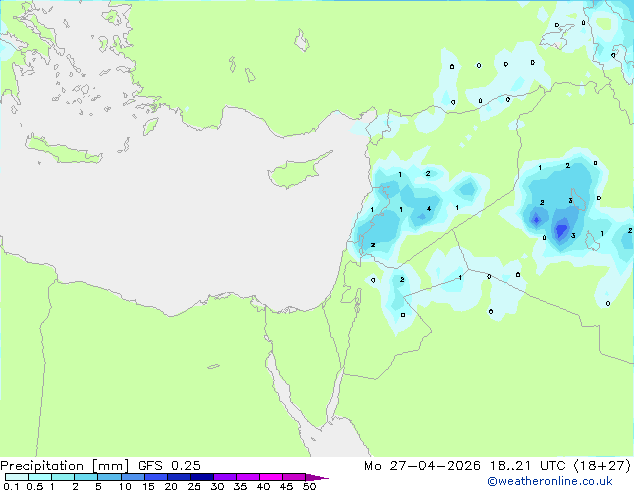634x490 pixels.
Task: Click the '(18+27)' forecast offset text
Action: pyautogui.click(x=603, y=466)
